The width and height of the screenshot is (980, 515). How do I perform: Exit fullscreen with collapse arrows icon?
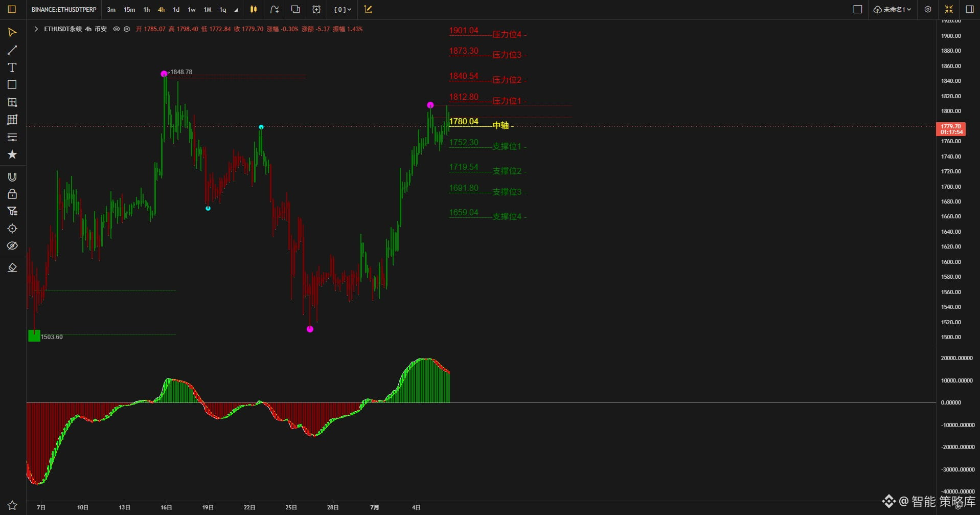point(949,9)
